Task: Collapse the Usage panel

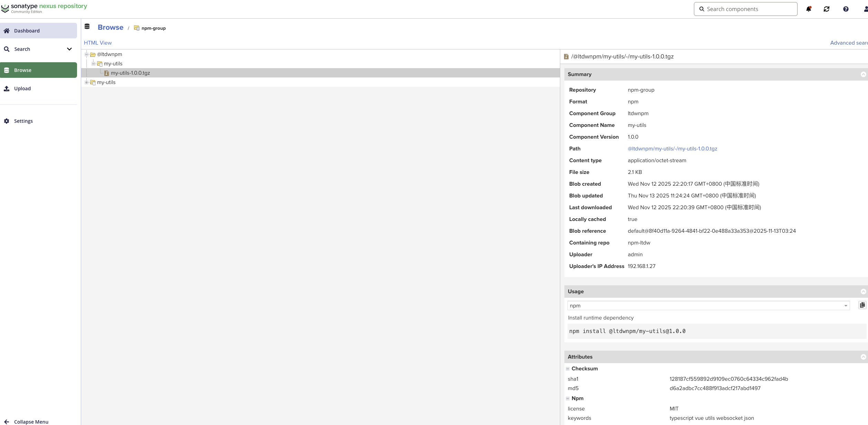Action: tap(863, 292)
